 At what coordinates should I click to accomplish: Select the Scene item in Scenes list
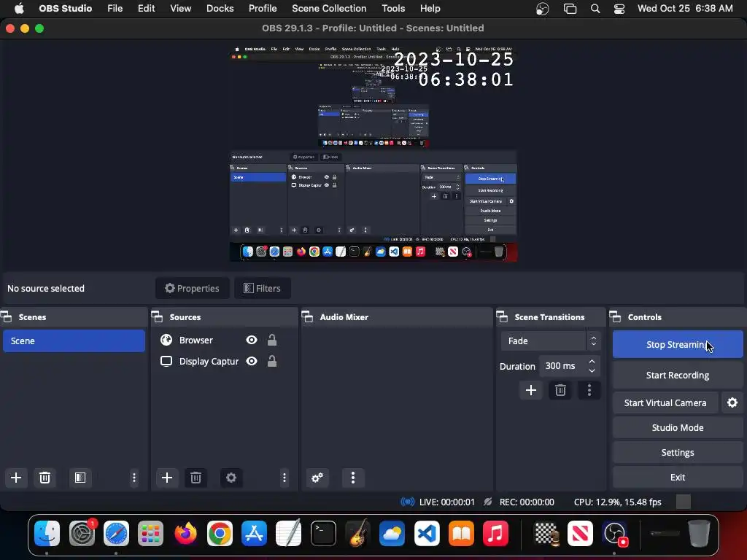[74, 341]
